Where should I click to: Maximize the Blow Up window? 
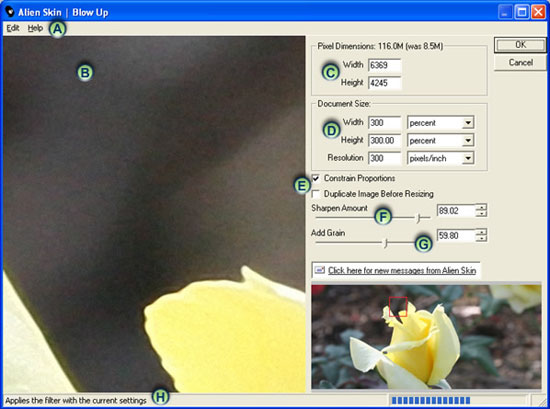[521, 12]
